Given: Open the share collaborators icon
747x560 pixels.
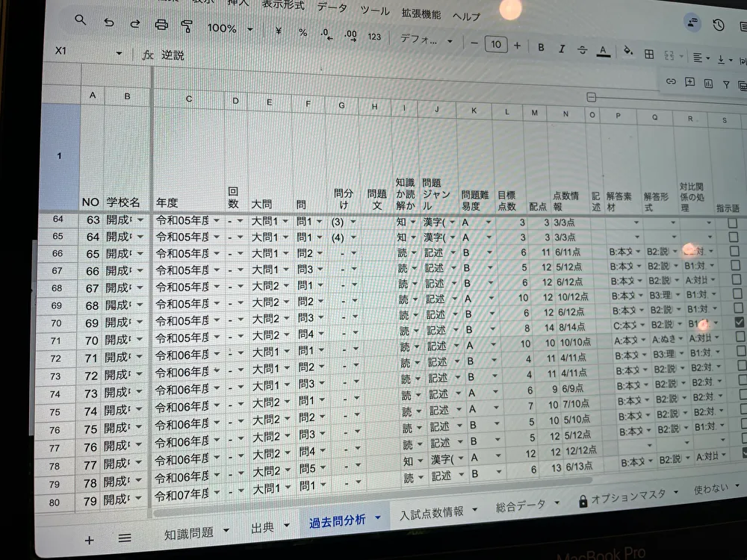Looking at the screenshot, I should click(692, 22).
